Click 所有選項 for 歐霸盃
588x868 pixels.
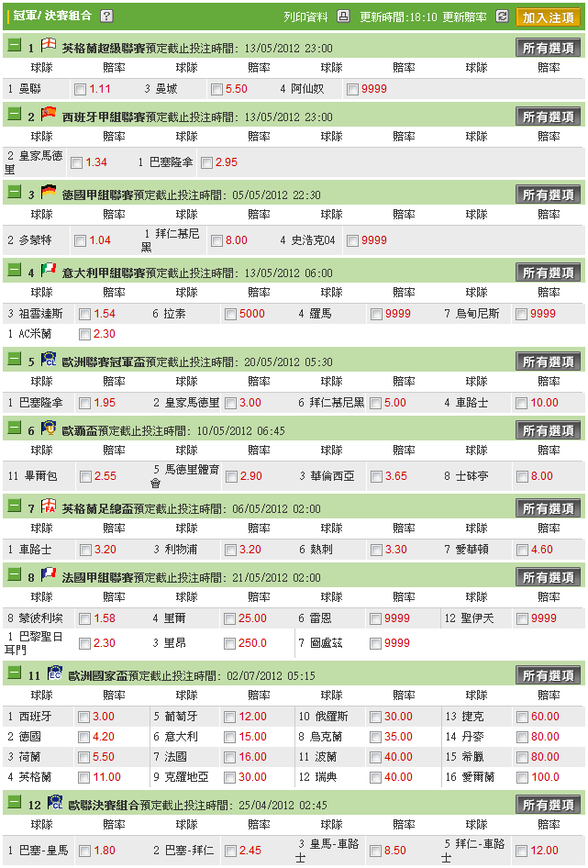[x=549, y=430]
